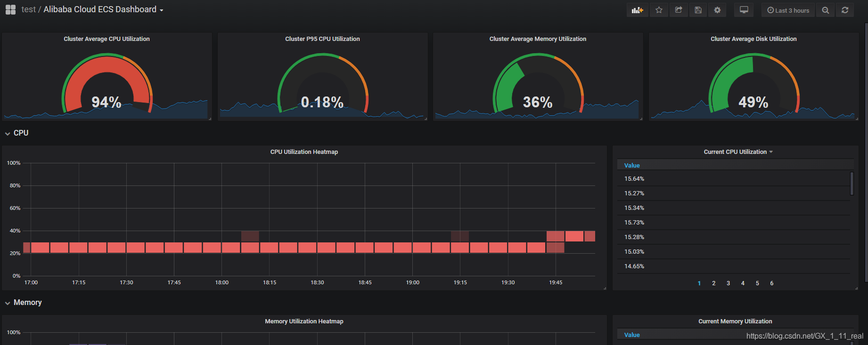Click the 15.27% table value

click(x=634, y=193)
